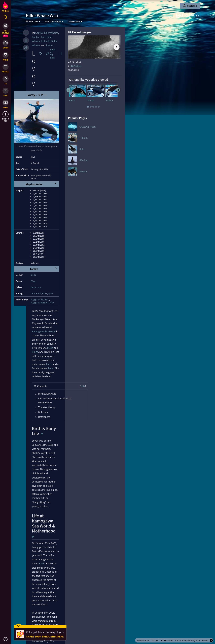215x644 pixels.
Task: Open the user profile icon at sidebar bottom
Action: point(6,639)
